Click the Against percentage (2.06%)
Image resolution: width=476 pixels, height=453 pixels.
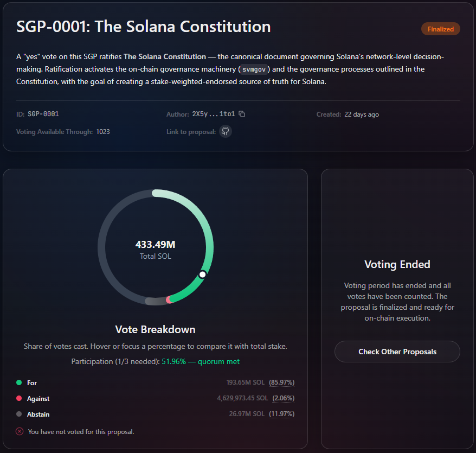[283, 398]
